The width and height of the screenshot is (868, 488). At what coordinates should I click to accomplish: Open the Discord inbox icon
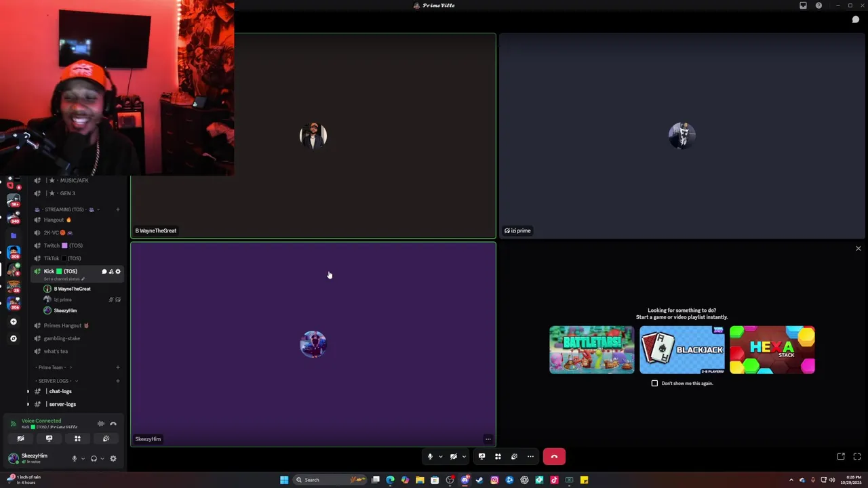(x=803, y=5)
